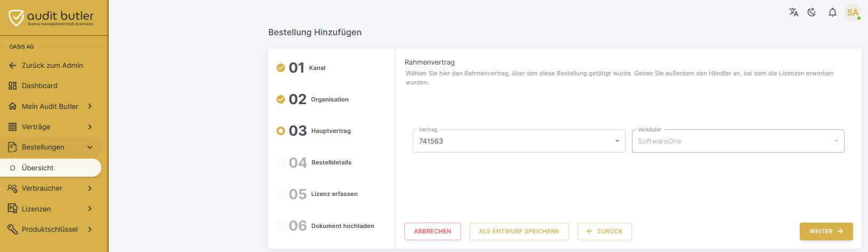Click the Lizenzen certificate icon
The width and height of the screenshot is (868, 252).
[13, 209]
